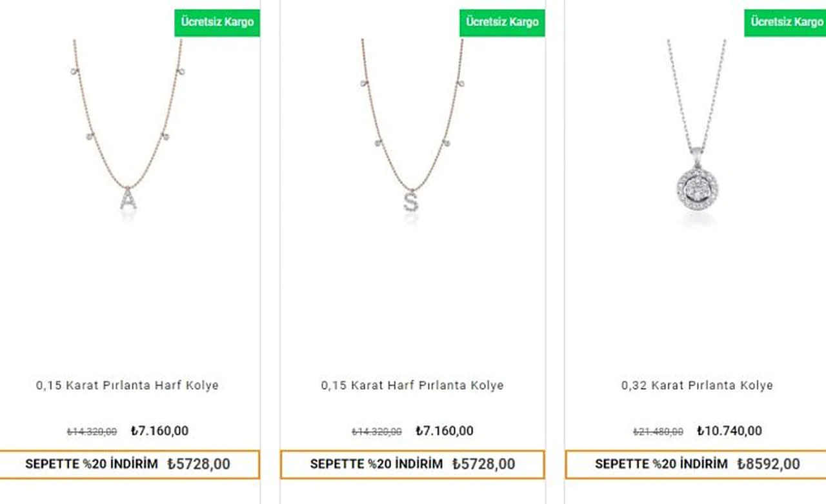
Task: Open "0,15 Karat Harf Pırlanta Kolye" product title
Action: (x=412, y=385)
